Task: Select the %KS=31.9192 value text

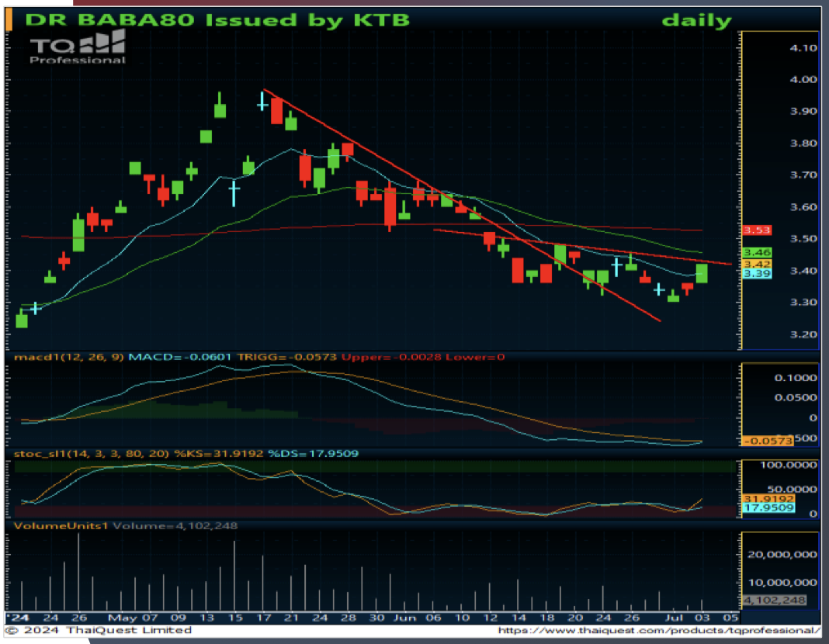Action: [219, 454]
